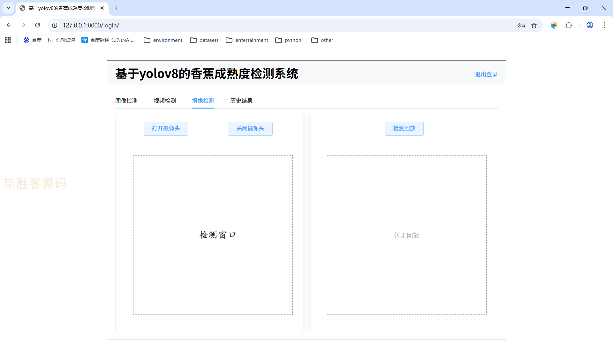Image resolution: width=613 pixels, height=364 pixels.
Task: Open the environment bookmarks folder
Action: pyautogui.click(x=163, y=40)
